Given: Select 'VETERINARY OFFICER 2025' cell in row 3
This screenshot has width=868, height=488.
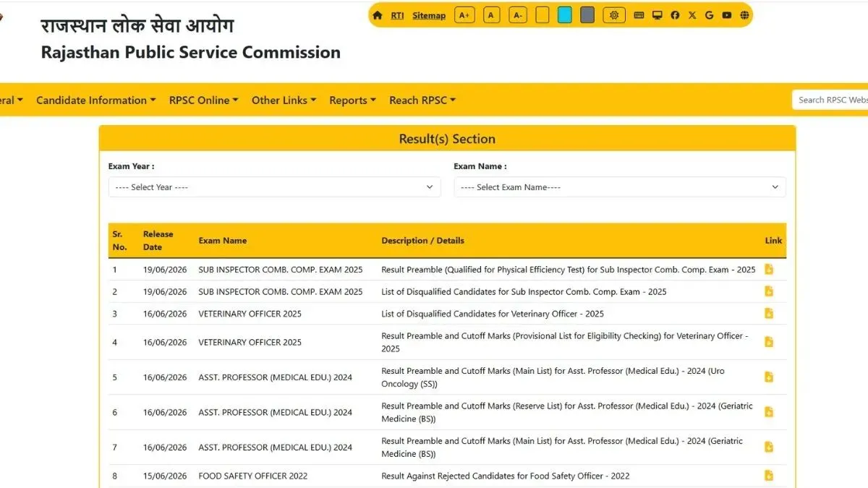Looking at the screenshot, I should (x=250, y=314).
